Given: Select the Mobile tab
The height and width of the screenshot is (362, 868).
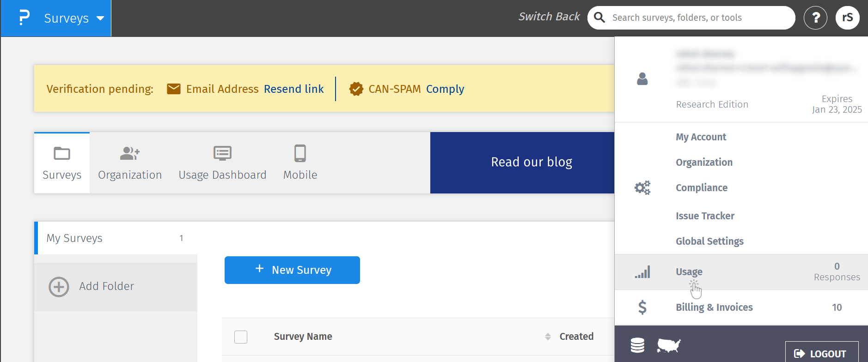Looking at the screenshot, I should tap(300, 163).
